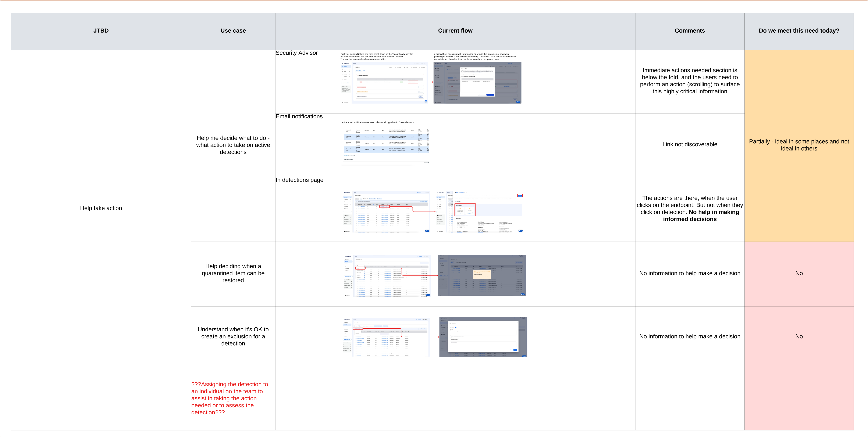The image size is (868, 437).
Task: Click the blue Chat icon in endpoint details screenshot
Action: [521, 231]
